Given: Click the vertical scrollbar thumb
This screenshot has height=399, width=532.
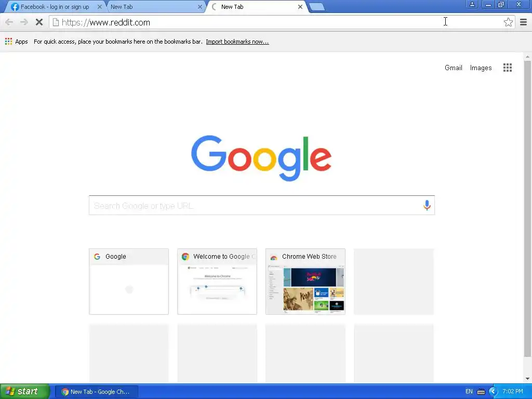Looking at the screenshot, I should point(527,209).
